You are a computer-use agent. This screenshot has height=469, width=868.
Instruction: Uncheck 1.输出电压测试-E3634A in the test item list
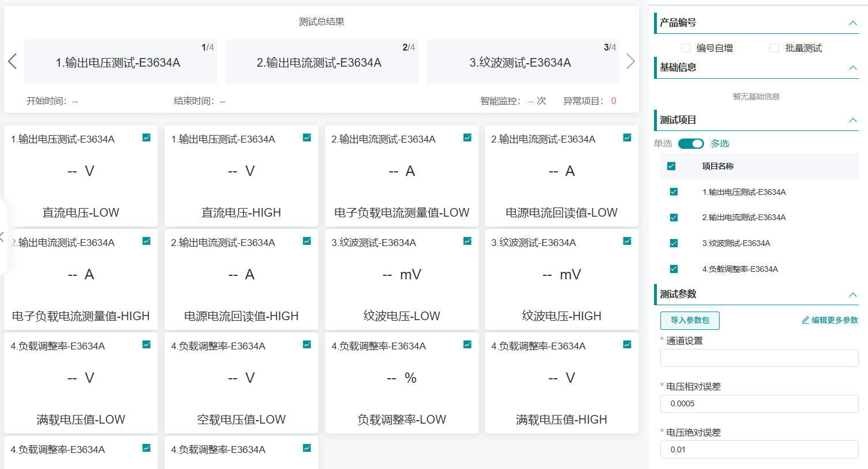tap(674, 192)
